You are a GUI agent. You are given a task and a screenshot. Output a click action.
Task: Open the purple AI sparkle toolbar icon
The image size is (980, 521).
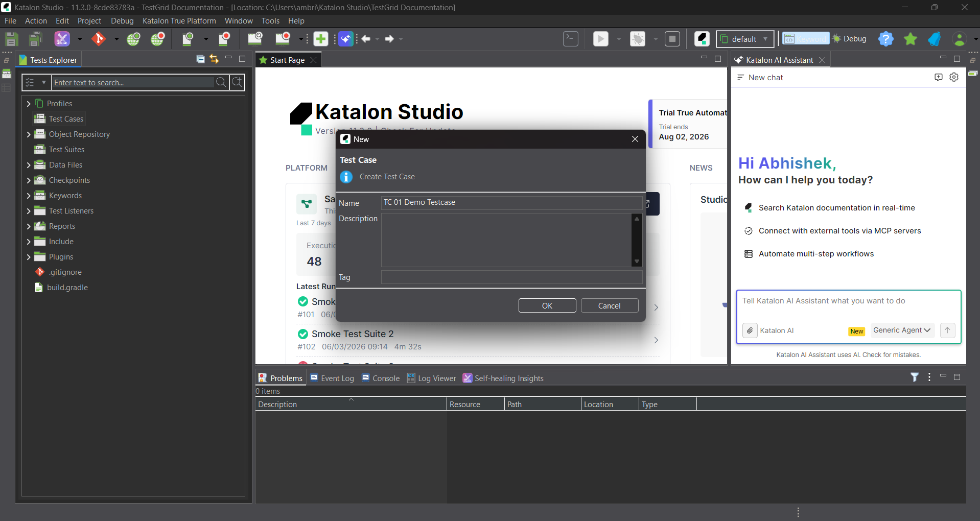(x=346, y=39)
